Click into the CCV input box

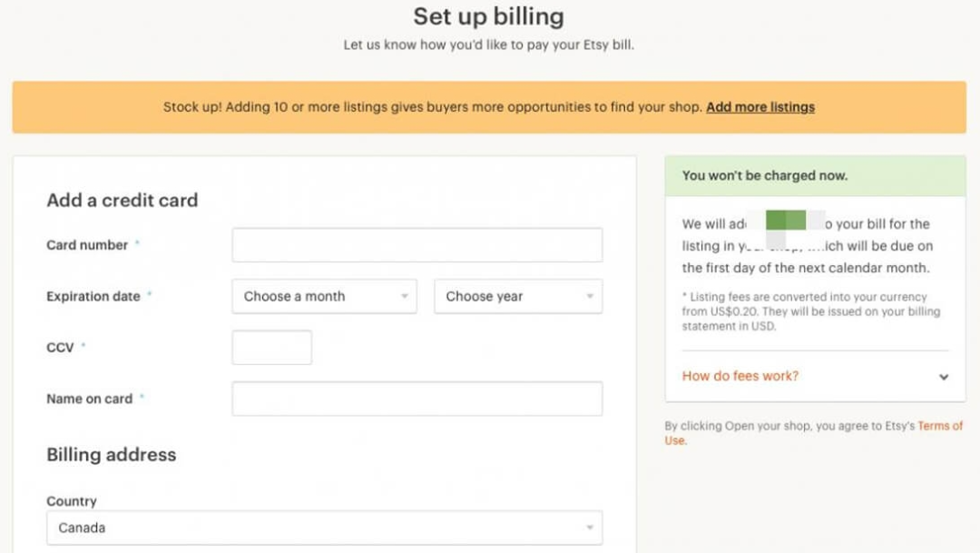[x=271, y=348]
